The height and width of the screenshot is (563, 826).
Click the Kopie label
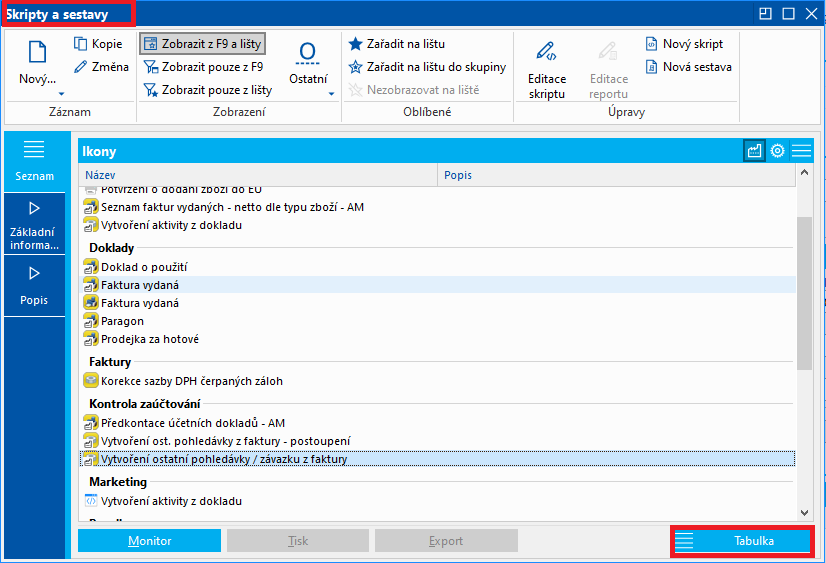pos(107,44)
